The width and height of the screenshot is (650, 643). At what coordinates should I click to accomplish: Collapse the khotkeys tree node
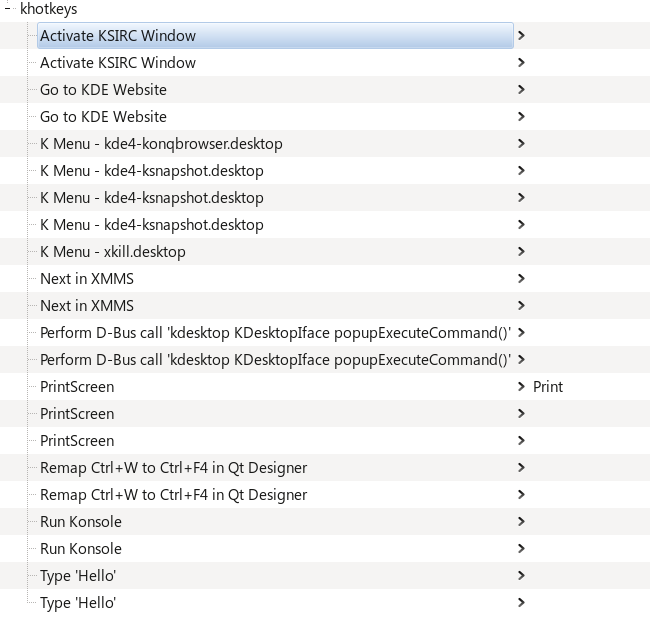pyautogui.click(x=8, y=8)
